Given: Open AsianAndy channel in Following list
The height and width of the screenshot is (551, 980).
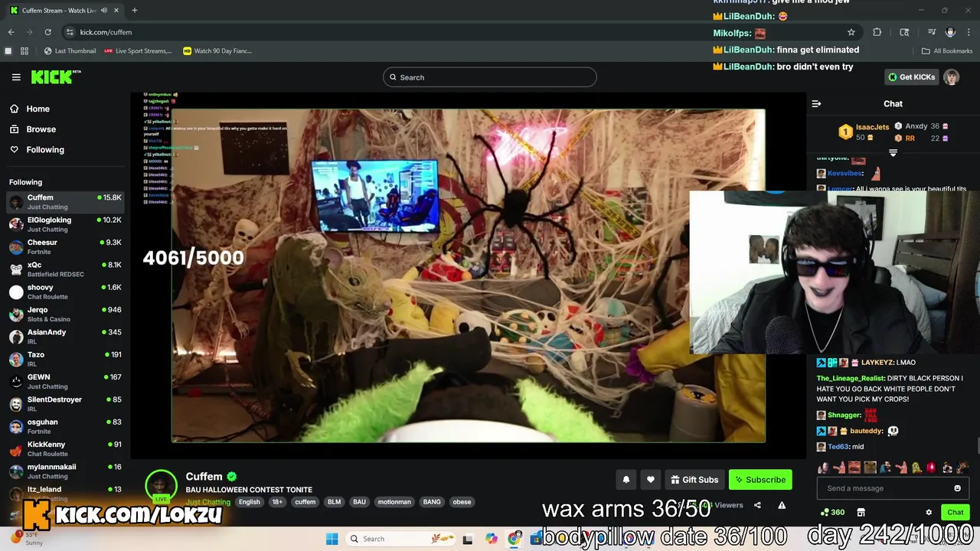Looking at the screenshot, I should tap(65, 337).
